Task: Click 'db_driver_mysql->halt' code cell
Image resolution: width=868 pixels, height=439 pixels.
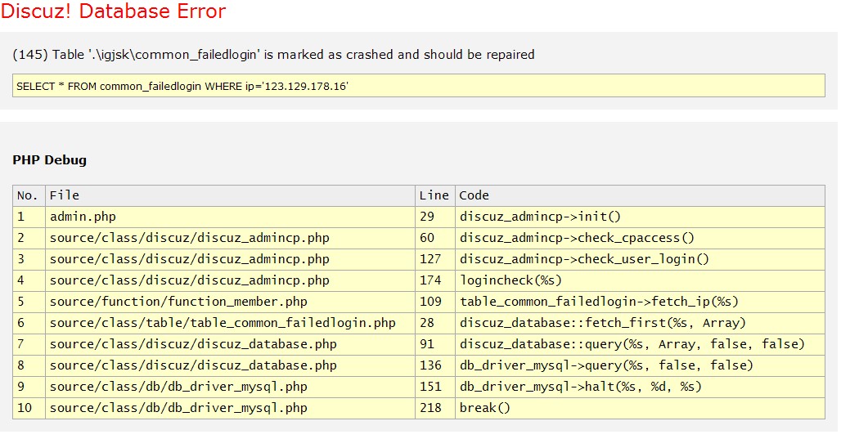Action: (x=640, y=387)
